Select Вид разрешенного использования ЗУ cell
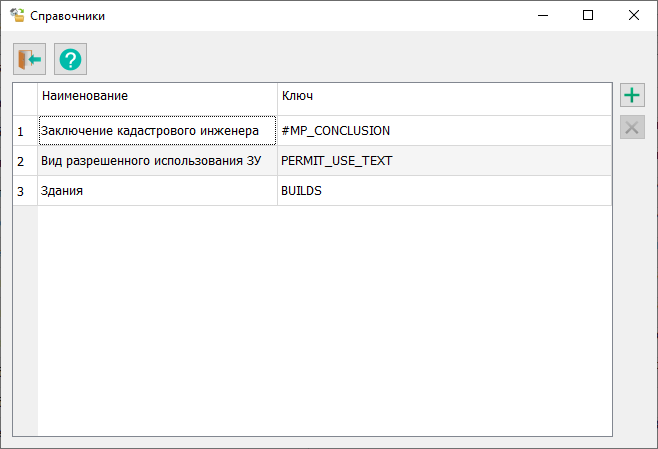 click(x=157, y=161)
